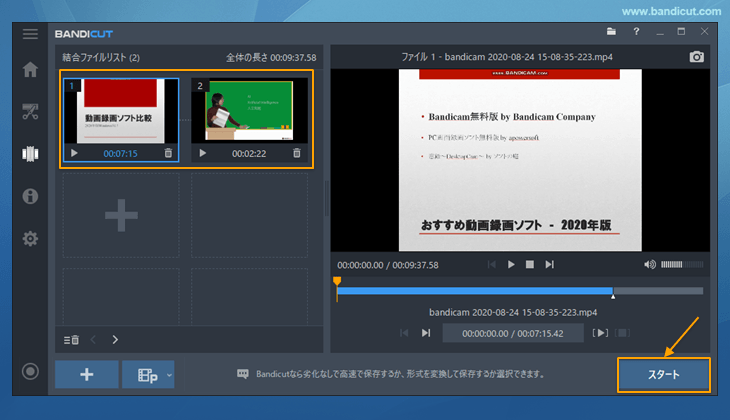Screen dimensions: 730x420
Task: Go to the Home screen icon
Action: [30, 69]
